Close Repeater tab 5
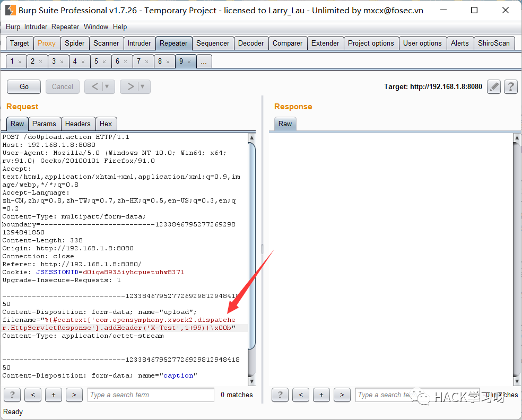This screenshot has width=522, height=420. click(104, 62)
